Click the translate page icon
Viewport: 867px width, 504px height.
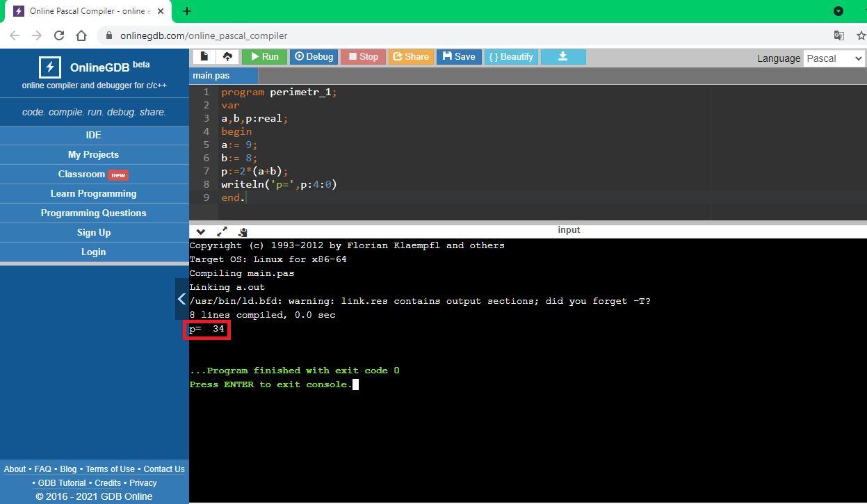[839, 35]
